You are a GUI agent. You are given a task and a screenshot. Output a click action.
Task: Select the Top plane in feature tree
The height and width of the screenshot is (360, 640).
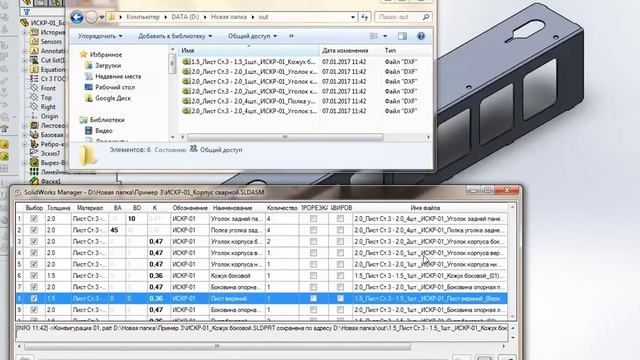46,97
